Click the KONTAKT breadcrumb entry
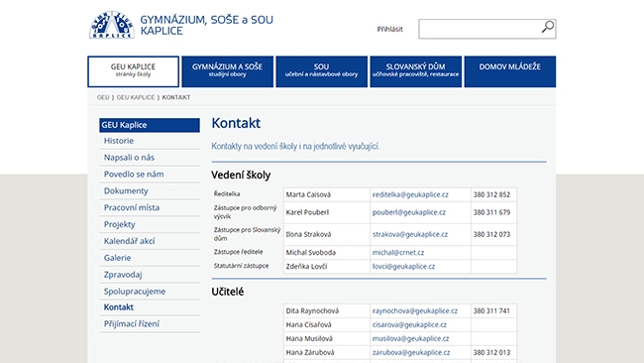 click(175, 97)
